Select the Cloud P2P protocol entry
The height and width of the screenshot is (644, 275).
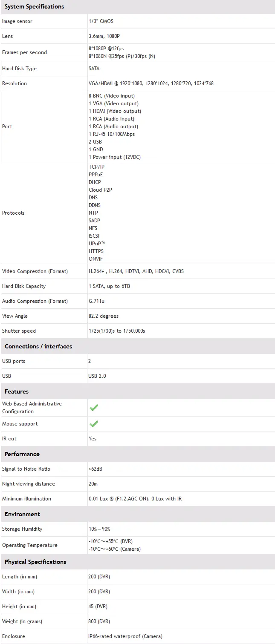pos(100,190)
